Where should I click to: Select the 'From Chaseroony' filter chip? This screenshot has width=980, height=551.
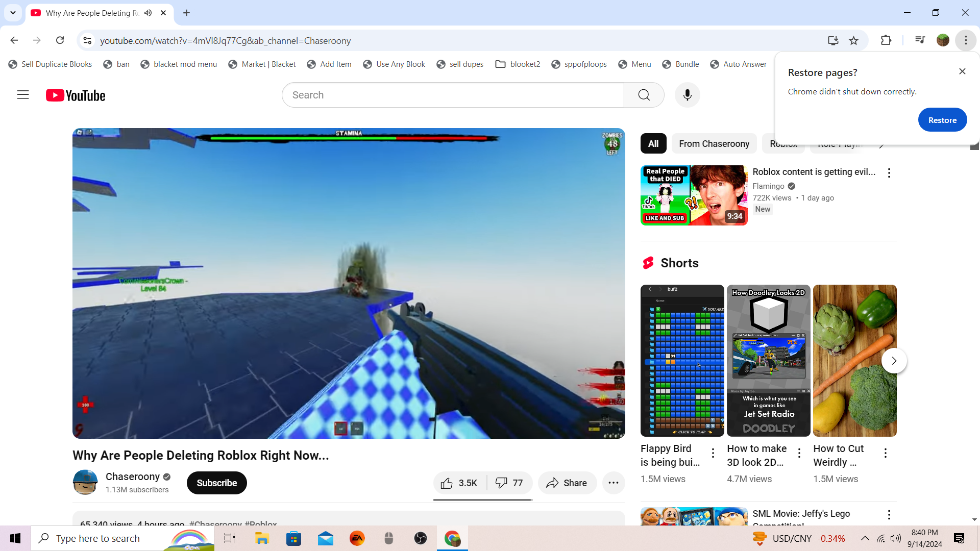pyautogui.click(x=714, y=144)
